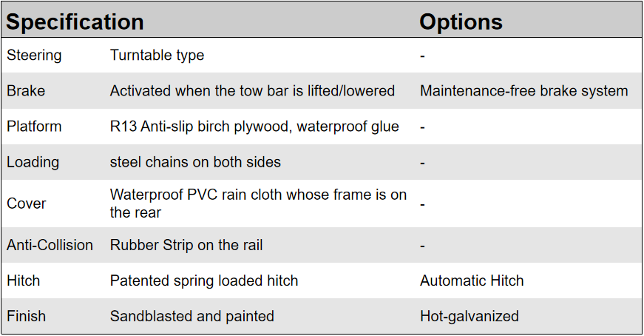
Task: Click the Automatic Hitch option
Action: [472, 280]
